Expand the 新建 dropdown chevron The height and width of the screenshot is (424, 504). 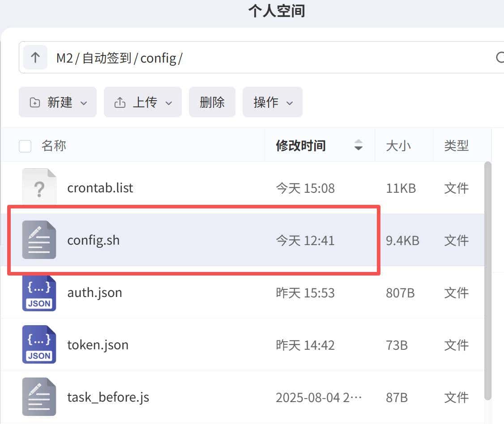click(x=84, y=102)
